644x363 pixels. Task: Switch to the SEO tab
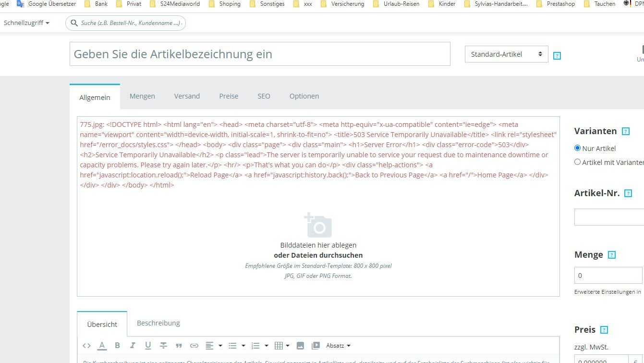[x=264, y=96]
